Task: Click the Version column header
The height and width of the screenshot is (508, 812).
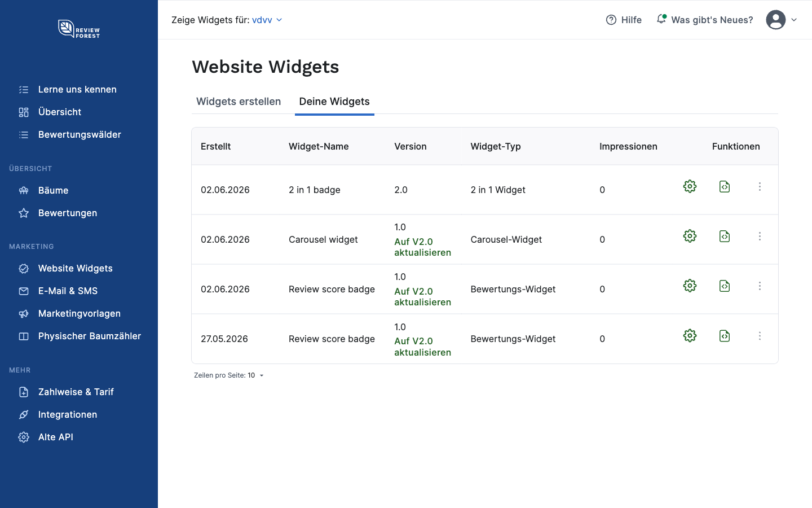Action: [x=411, y=147]
